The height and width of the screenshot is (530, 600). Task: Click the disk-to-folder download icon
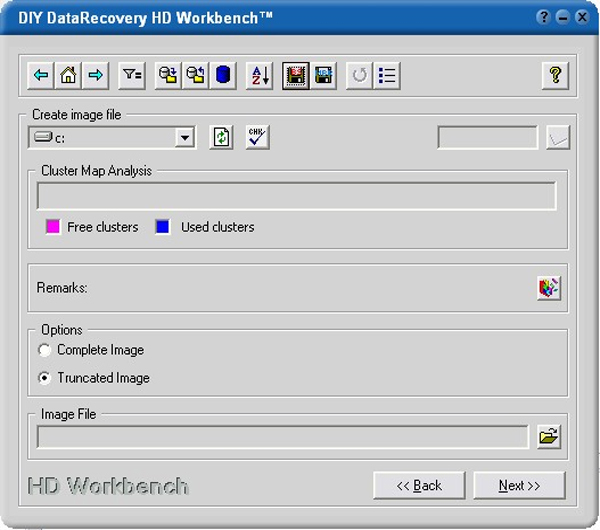(x=168, y=75)
